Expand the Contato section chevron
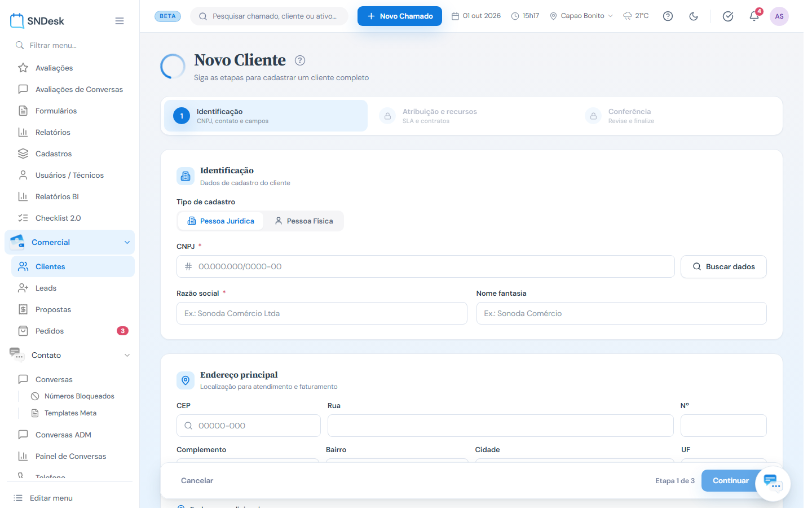 click(x=127, y=355)
